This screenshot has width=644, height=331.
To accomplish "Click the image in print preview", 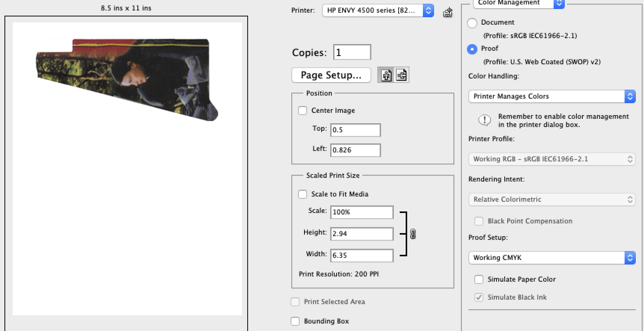I will pyautogui.click(x=127, y=79).
